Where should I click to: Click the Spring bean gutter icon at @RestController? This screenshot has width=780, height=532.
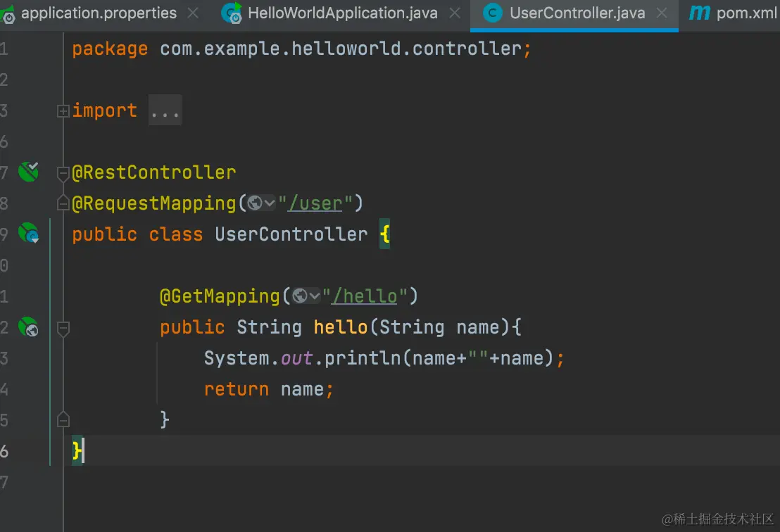point(28,172)
